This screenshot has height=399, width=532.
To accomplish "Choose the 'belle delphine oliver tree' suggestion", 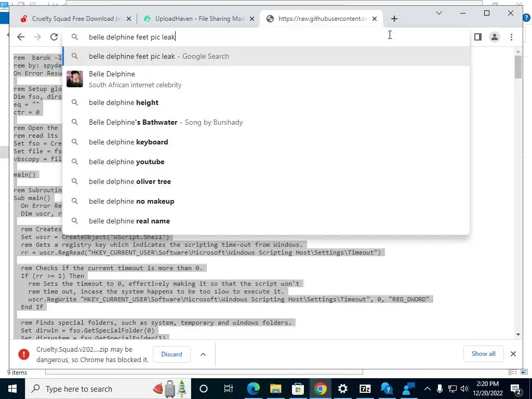I will pos(267,181).
